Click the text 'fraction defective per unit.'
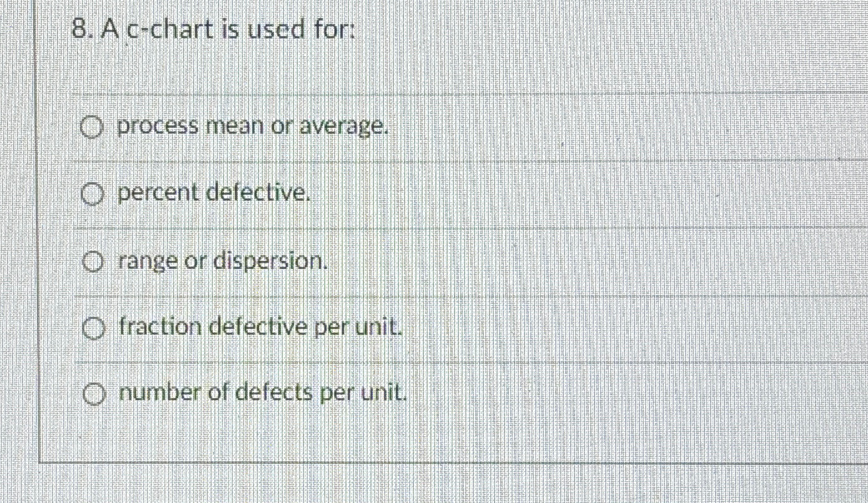This screenshot has width=868, height=503. 261,327
